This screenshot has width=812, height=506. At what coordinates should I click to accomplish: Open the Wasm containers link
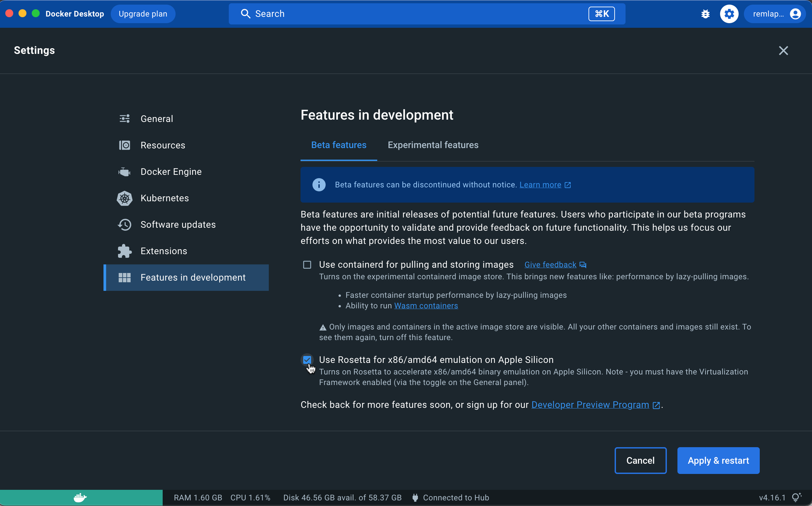(426, 305)
